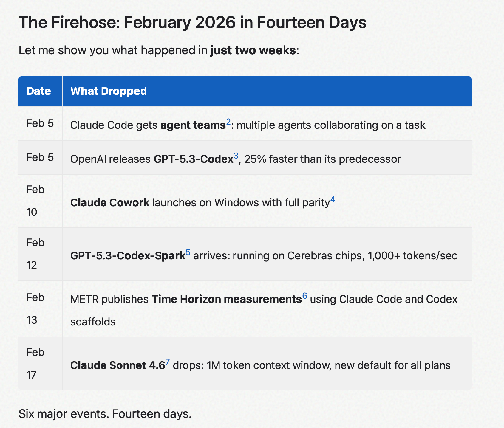The image size is (504, 428).
Task: Click the bold 'Claude Sonnet 4.6' text
Action: [118, 365]
